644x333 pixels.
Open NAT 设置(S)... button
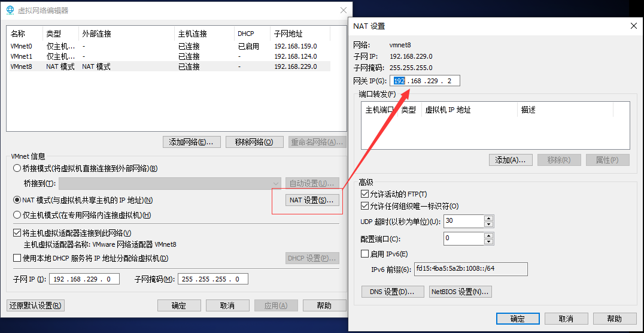click(312, 200)
